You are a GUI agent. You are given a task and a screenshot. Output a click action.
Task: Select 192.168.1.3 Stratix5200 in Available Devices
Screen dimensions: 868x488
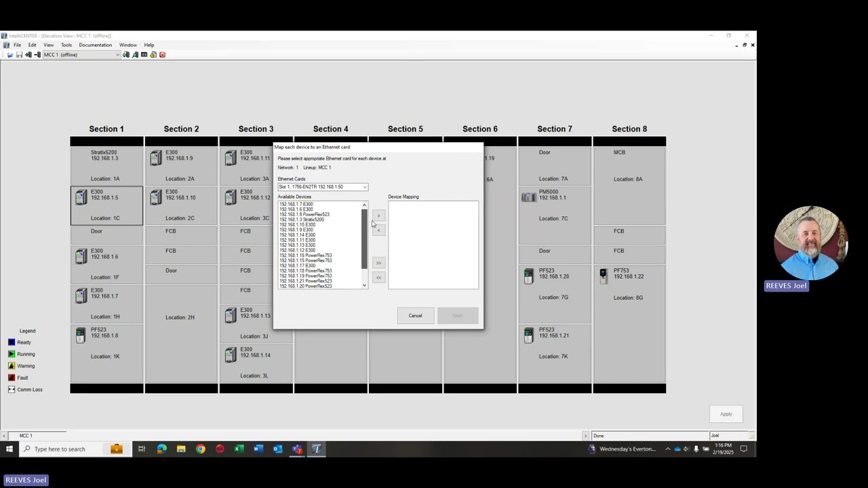click(x=302, y=220)
